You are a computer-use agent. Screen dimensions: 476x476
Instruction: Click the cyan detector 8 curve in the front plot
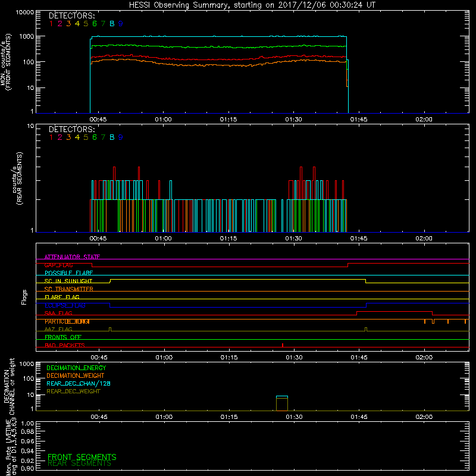218,36
